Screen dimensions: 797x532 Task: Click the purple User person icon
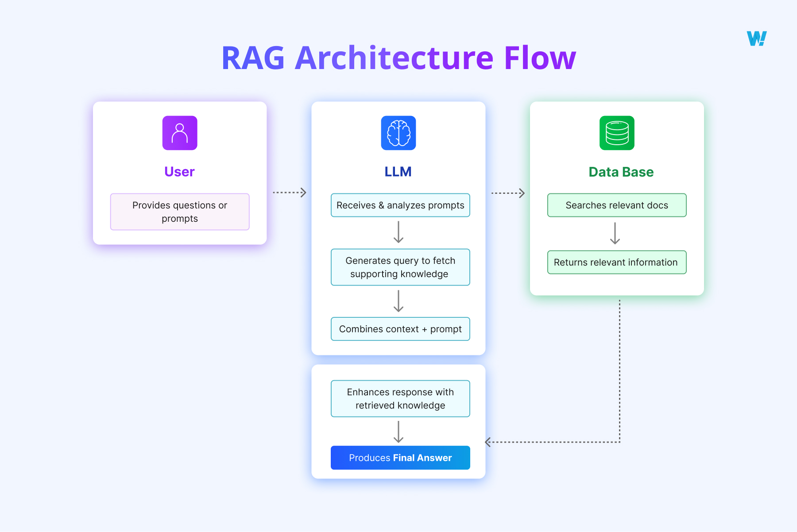[180, 133]
